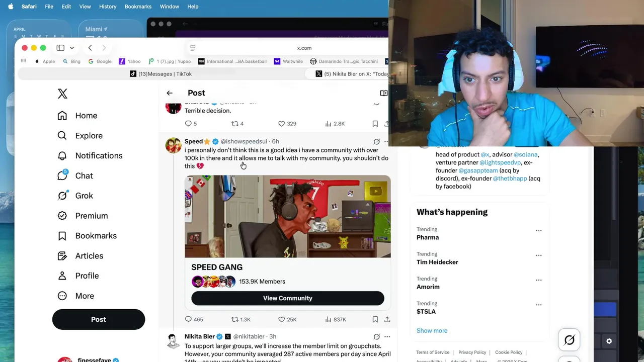Go back using Post header arrow

pos(170,93)
